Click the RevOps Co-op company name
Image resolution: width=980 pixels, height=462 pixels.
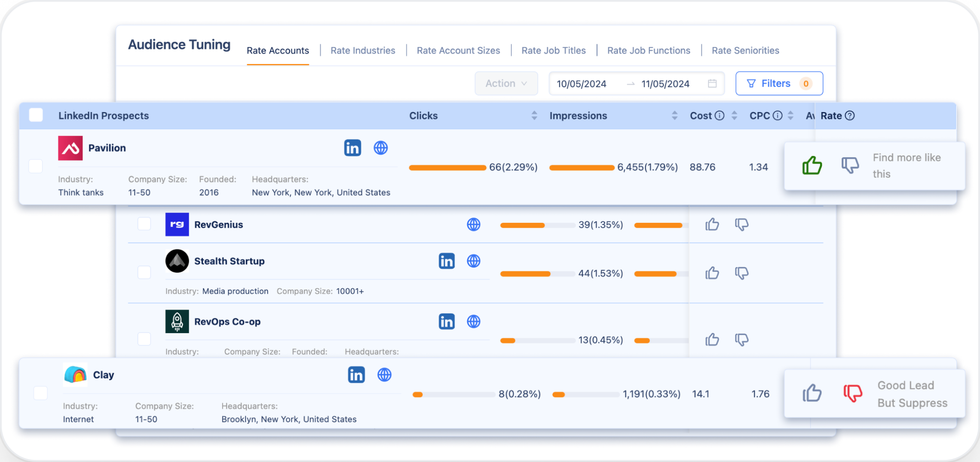click(x=227, y=322)
